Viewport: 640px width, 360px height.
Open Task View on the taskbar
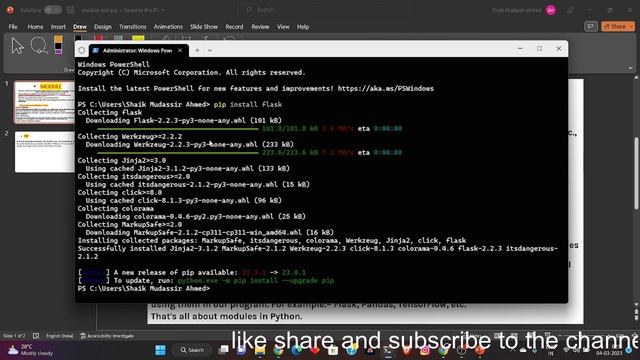pos(223,350)
